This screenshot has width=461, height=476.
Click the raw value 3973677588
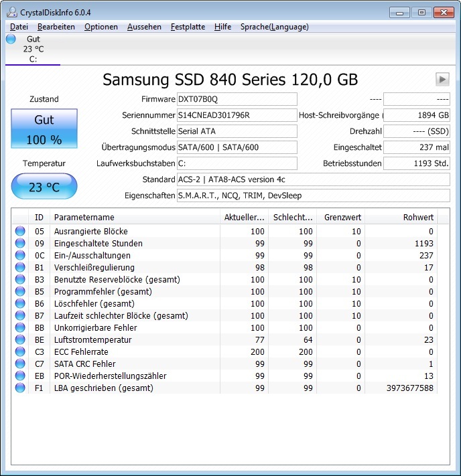[409, 388]
